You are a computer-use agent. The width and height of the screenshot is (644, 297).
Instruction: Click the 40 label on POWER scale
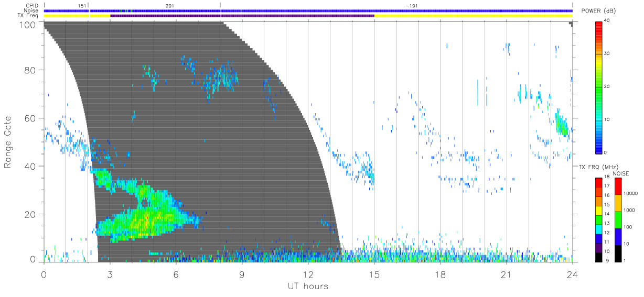[607, 21]
